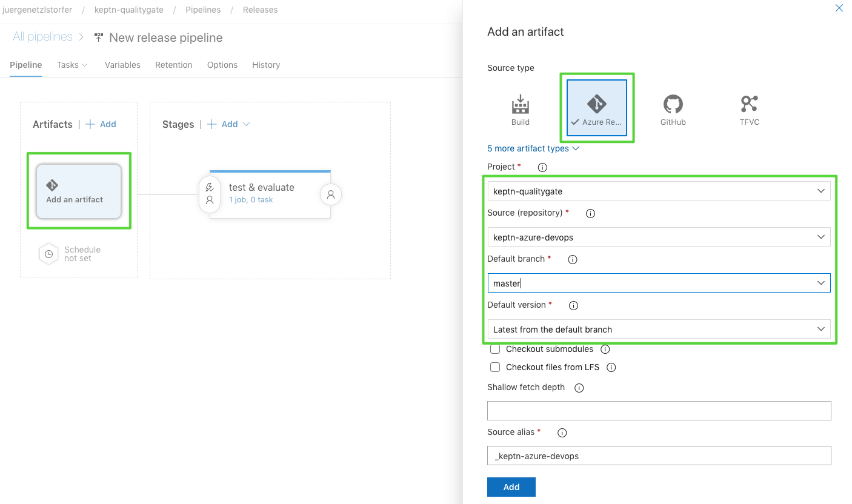This screenshot has height=504, width=852.
Task: Click the New release pipeline title
Action: click(166, 38)
